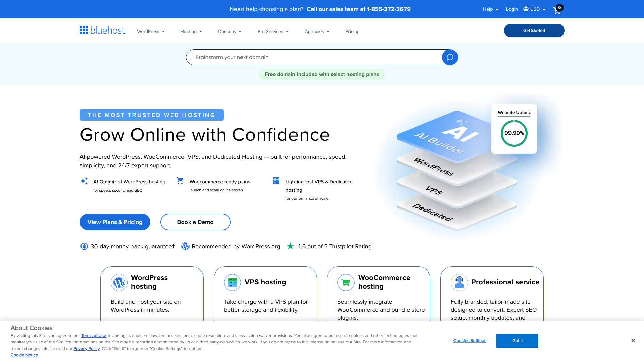The height and width of the screenshot is (362, 644).
Task: Click the sparkle icon beside AI-Optimized WordPress hosting
Action: (x=84, y=181)
